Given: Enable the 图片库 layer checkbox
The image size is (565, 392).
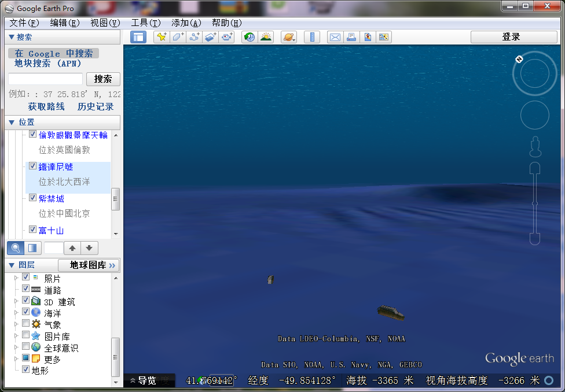Looking at the screenshot, I should click(x=25, y=335).
